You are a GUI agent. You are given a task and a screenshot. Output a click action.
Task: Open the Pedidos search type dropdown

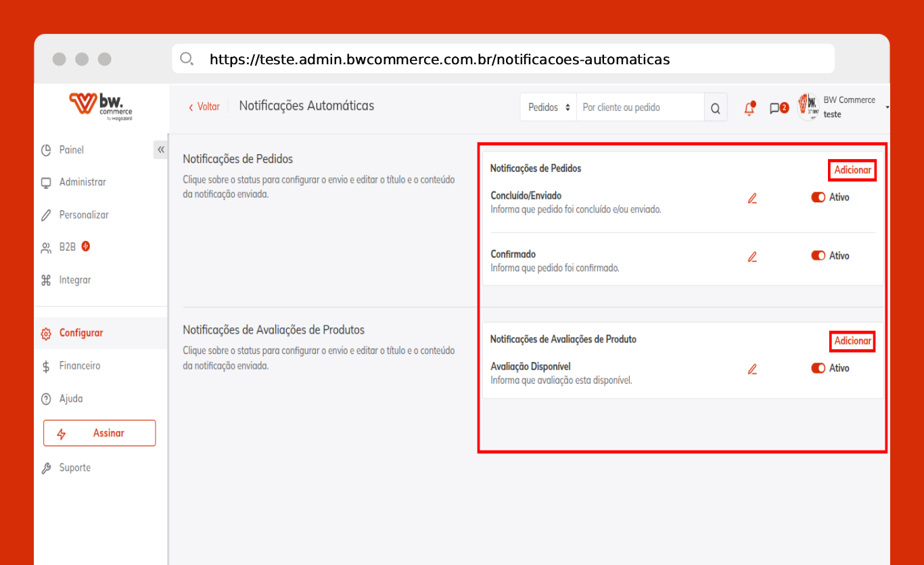coord(549,108)
